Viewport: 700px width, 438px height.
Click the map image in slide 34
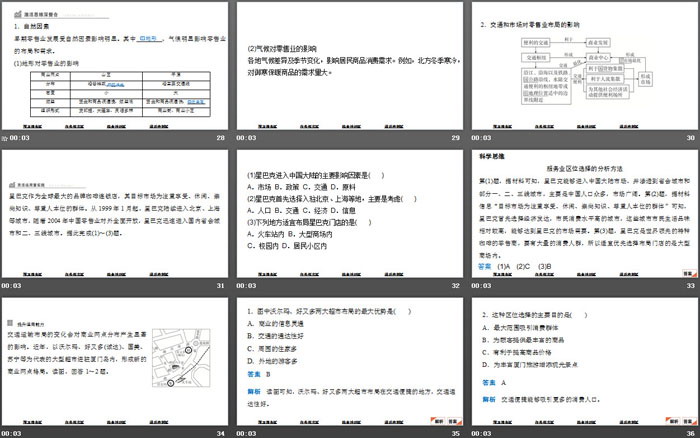pyautogui.click(x=181, y=358)
